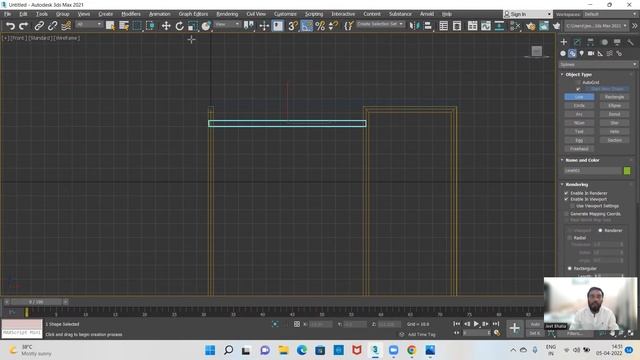The width and height of the screenshot is (640, 360).
Task: Open the selection filter dropdown
Action: click(x=89, y=24)
